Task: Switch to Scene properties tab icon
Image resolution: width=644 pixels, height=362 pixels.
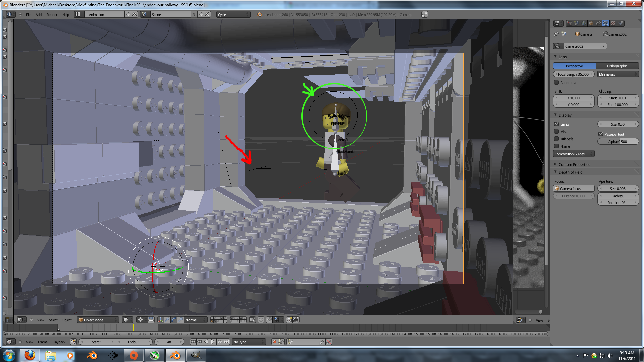Action: [x=576, y=23]
